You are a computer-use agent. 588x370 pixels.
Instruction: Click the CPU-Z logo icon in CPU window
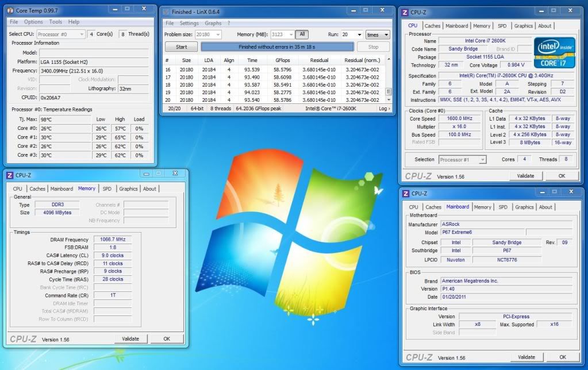(x=405, y=13)
